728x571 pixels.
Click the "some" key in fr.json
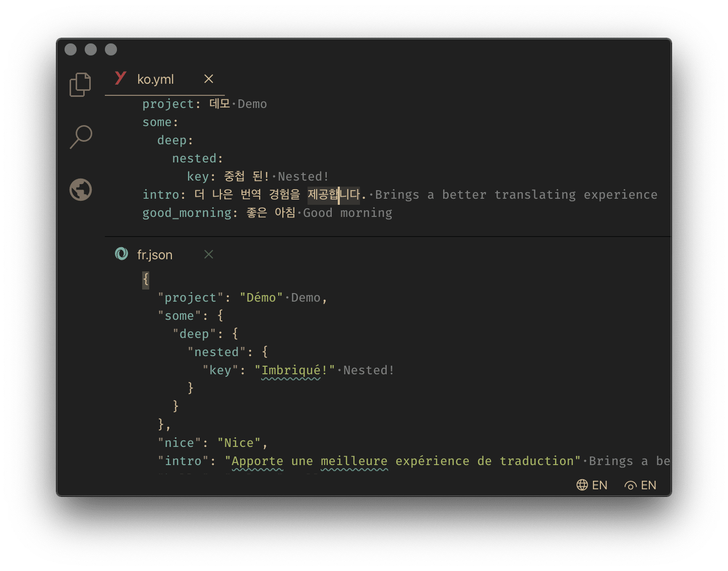click(x=179, y=316)
